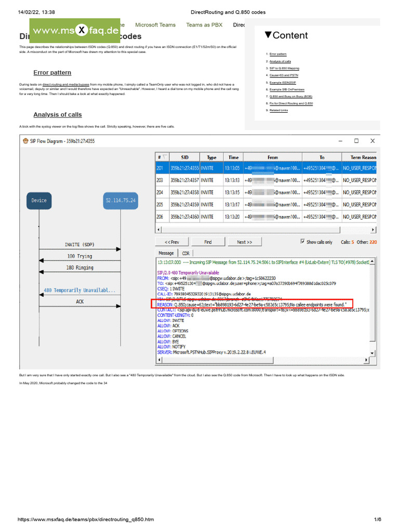
Task: Click message pane scroll up arrow
Action: (372, 261)
